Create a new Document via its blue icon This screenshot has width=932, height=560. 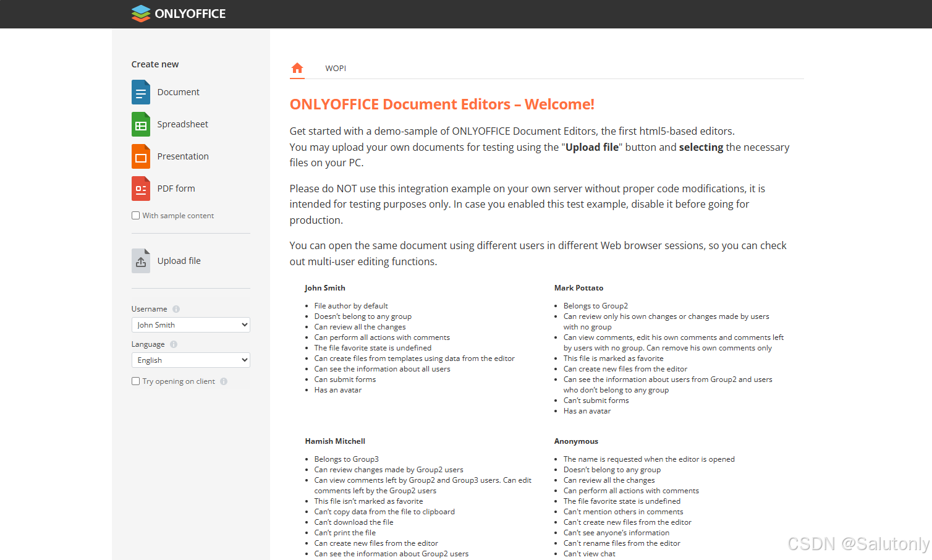[x=141, y=92]
